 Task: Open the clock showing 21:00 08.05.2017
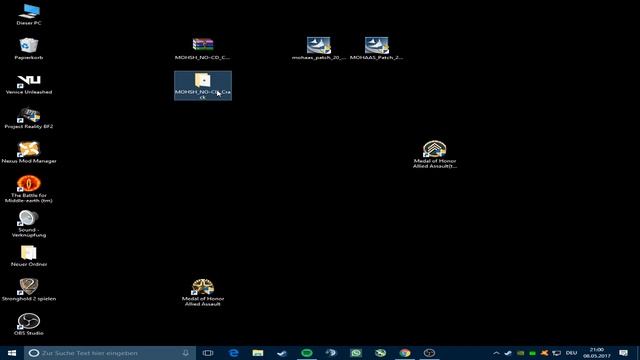(597, 353)
